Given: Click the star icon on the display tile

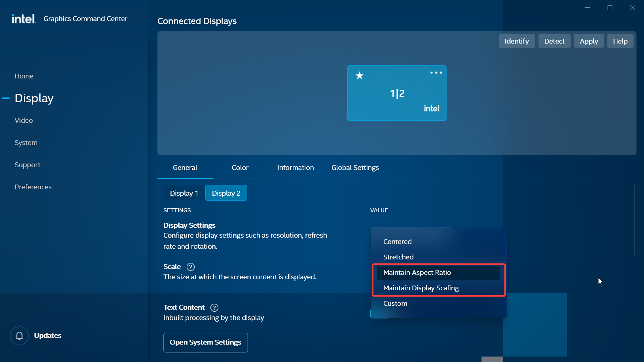Looking at the screenshot, I should pos(359,75).
